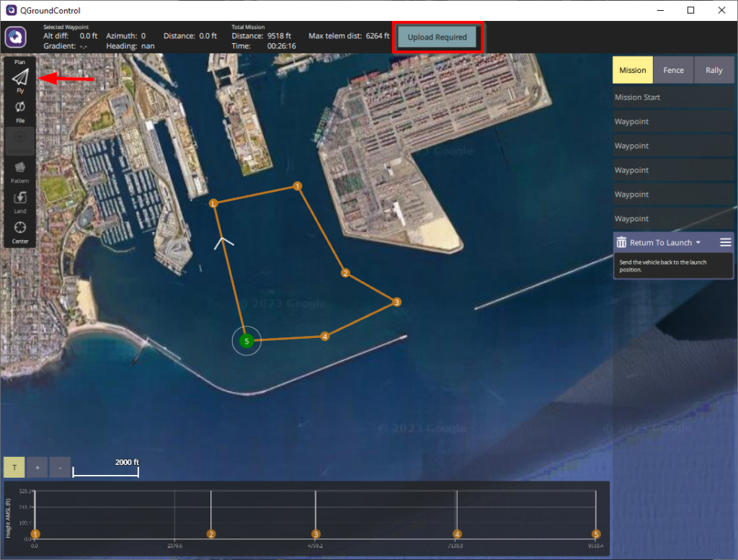Image resolution: width=738 pixels, height=560 pixels.
Task: Zoom out the map with the minus button
Action: [60, 468]
